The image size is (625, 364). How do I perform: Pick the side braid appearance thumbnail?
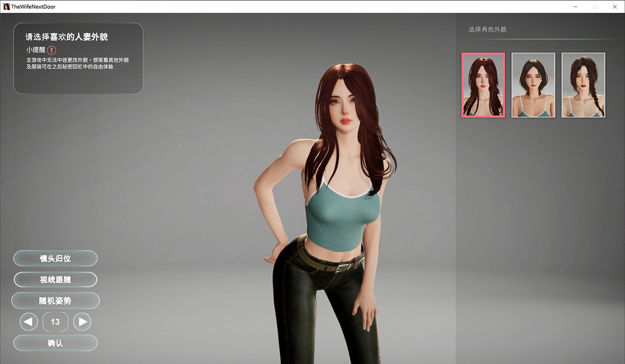point(583,85)
